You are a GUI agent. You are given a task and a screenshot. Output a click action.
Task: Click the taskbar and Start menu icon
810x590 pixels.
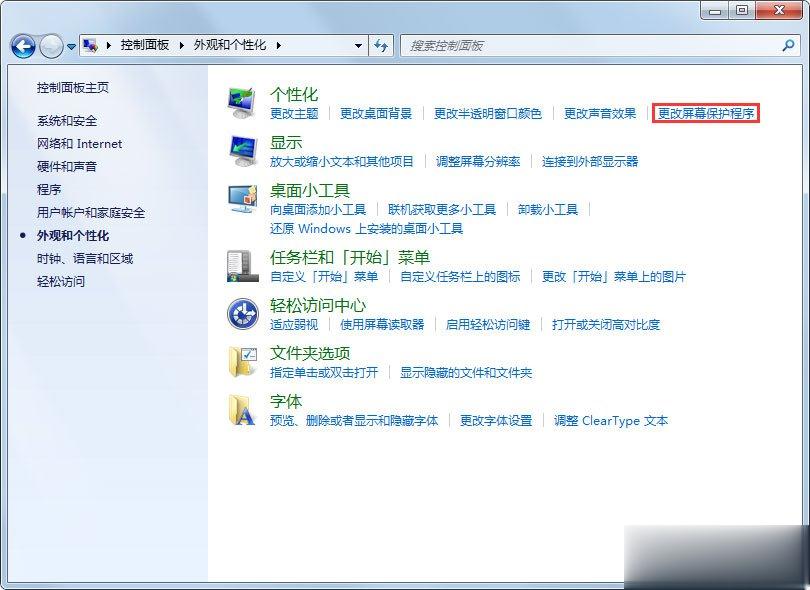242,266
